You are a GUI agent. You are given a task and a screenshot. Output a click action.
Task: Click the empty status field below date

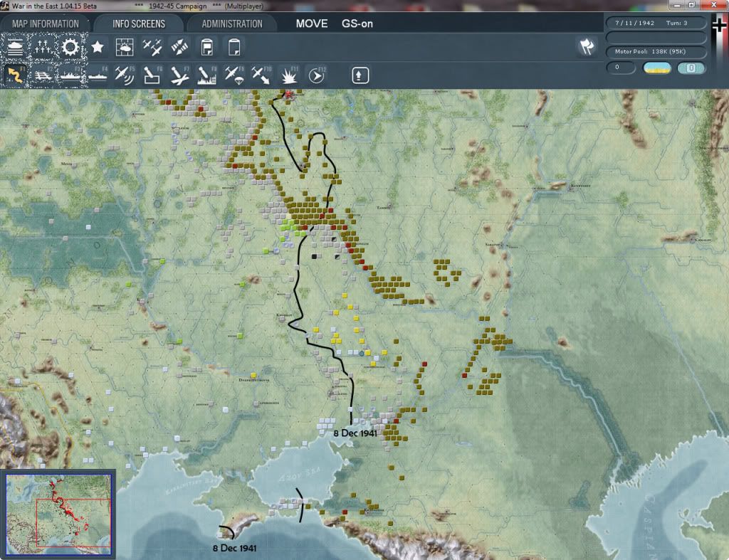(656, 37)
